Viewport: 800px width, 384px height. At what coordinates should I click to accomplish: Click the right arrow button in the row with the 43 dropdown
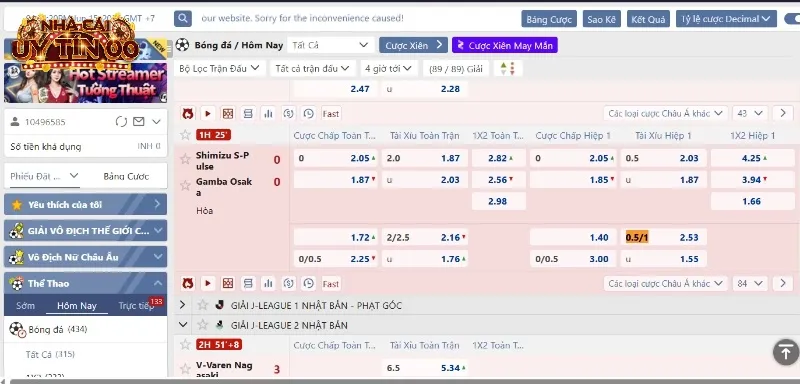(x=783, y=113)
